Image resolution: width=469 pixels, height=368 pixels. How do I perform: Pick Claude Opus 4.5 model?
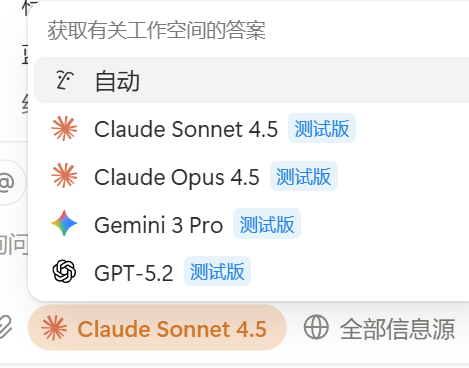(x=251, y=176)
